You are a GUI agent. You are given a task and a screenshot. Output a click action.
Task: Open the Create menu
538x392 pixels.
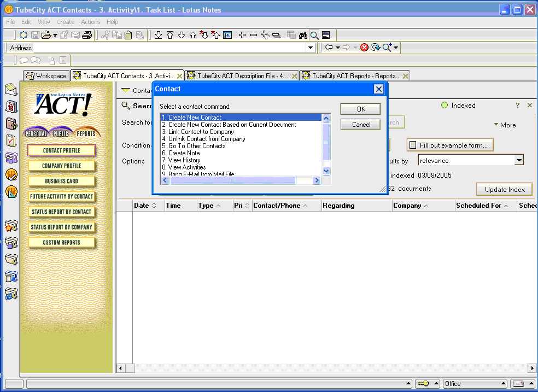point(65,22)
